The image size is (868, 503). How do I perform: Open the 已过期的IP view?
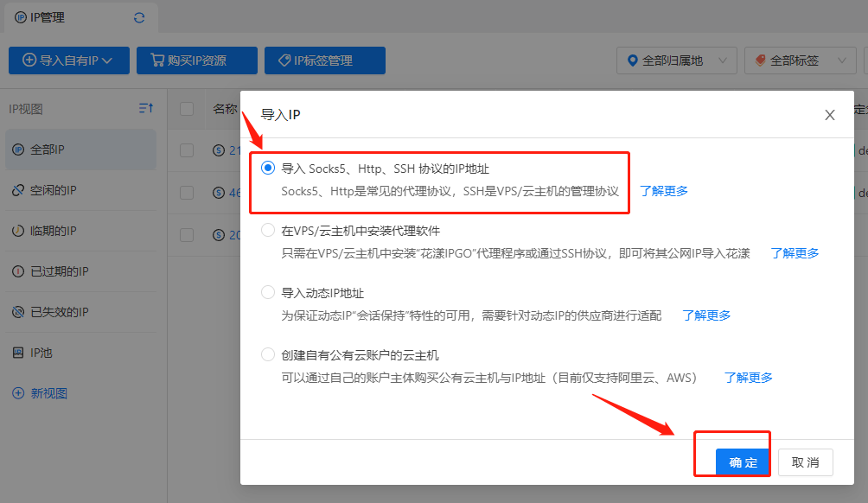(x=59, y=271)
